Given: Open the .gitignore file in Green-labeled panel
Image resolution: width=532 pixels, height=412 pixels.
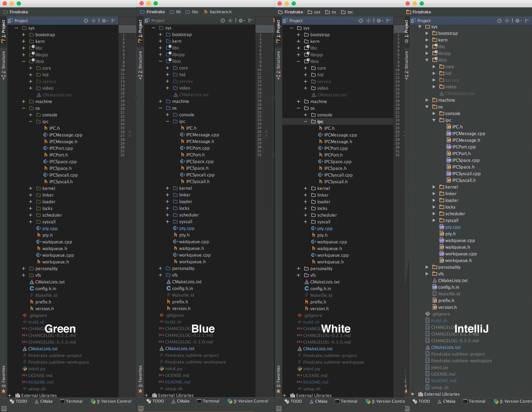Looking at the screenshot, I should tap(38, 315).
